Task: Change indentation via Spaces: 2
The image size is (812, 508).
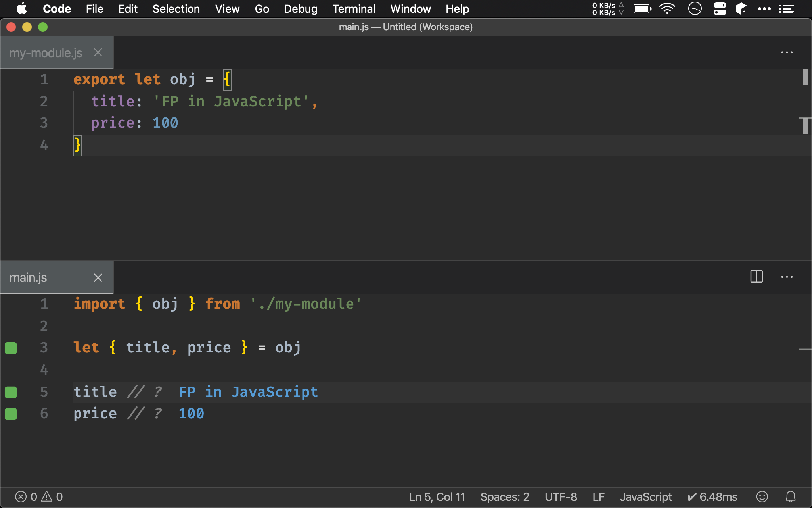Action: click(504, 496)
